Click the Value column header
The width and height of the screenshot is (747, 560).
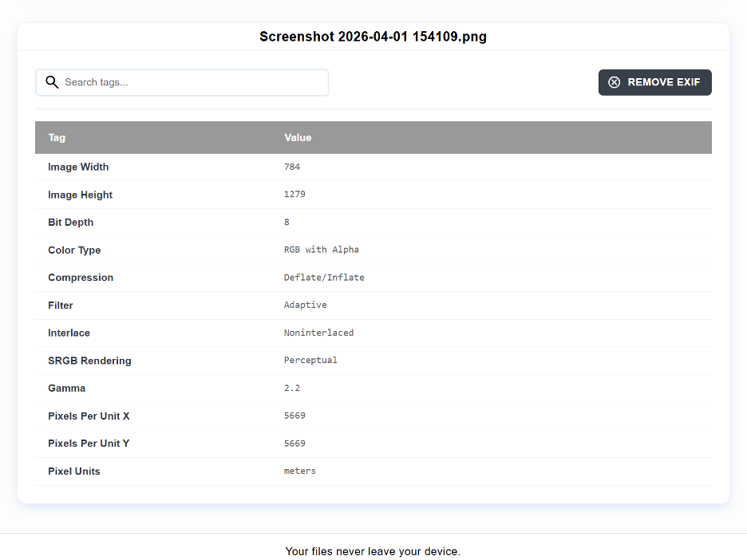pos(298,137)
